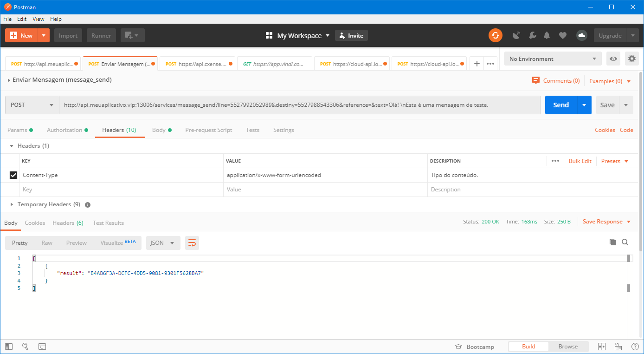Open the No Environment dropdown
Image resolution: width=644 pixels, height=354 pixels.
click(x=552, y=59)
